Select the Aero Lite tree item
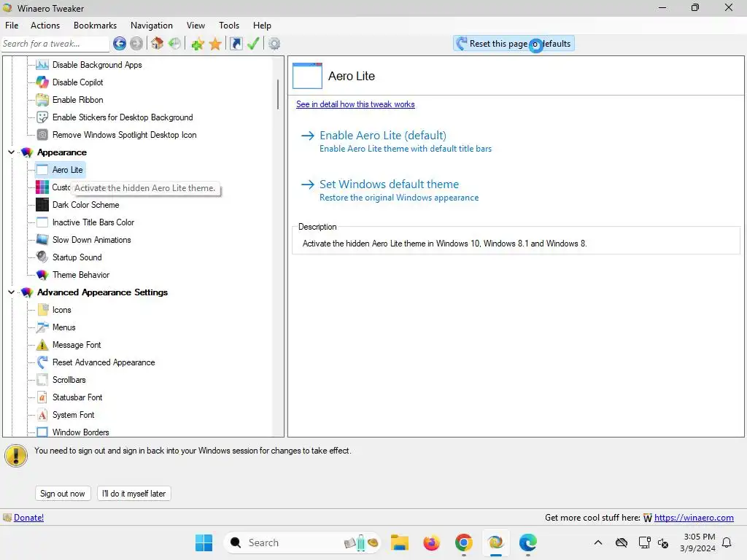This screenshot has height=560, width=747. click(x=67, y=170)
